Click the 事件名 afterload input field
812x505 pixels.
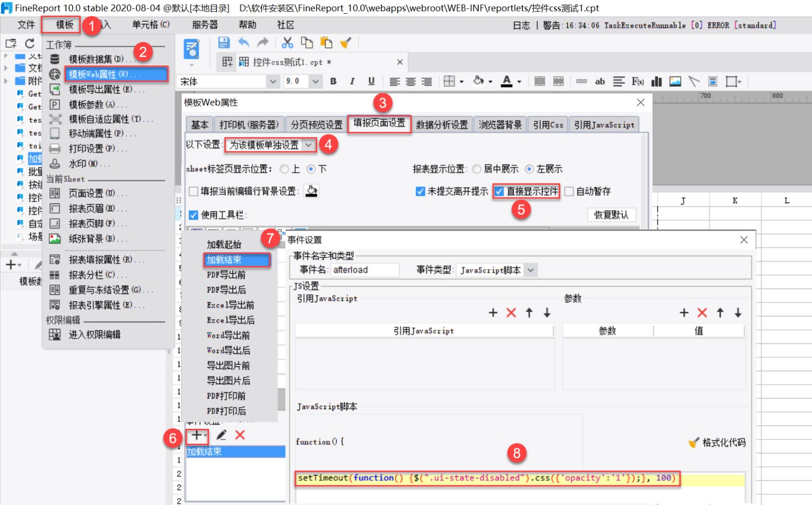364,270
